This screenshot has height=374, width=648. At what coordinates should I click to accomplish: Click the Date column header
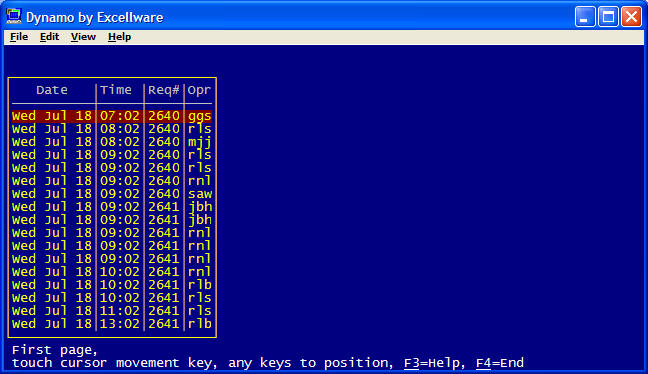click(52, 90)
